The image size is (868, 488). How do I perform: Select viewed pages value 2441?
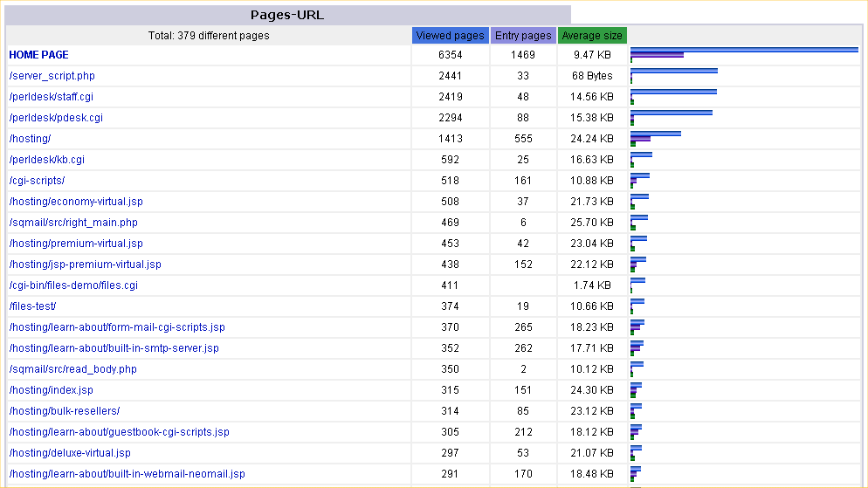[450, 76]
